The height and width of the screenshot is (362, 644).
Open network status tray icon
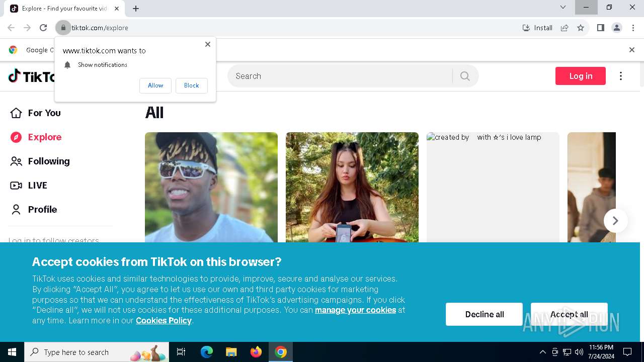[x=567, y=352]
